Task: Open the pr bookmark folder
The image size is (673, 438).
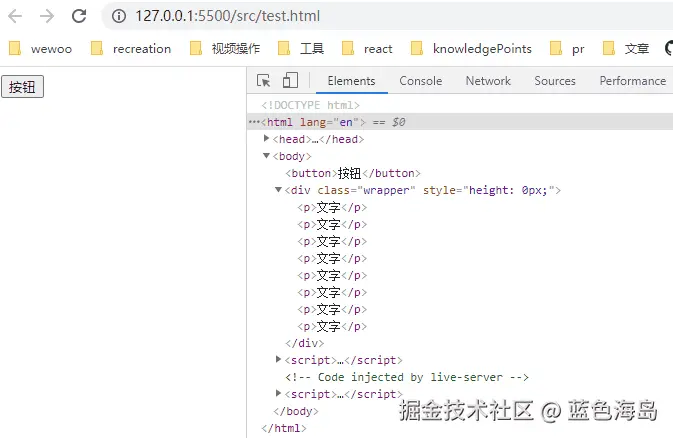Action: (567, 49)
